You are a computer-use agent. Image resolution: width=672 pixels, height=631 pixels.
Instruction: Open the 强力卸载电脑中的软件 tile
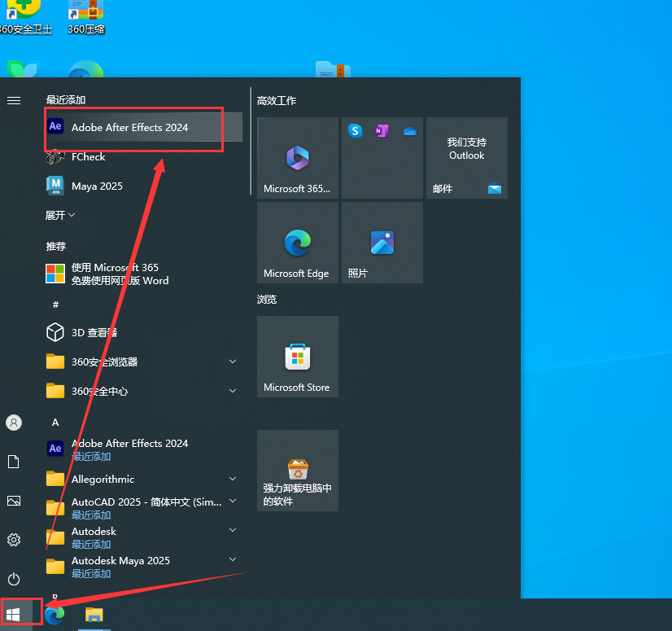point(298,471)
